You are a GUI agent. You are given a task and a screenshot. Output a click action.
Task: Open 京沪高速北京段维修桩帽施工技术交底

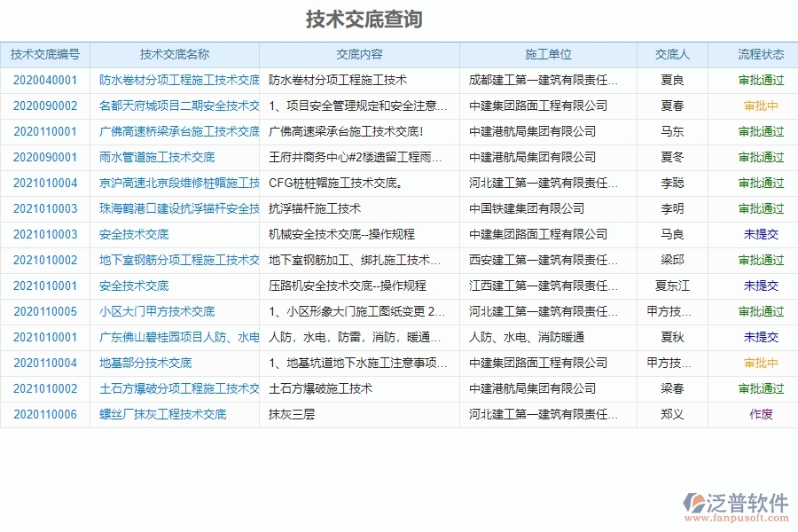(x=176, y=183)
